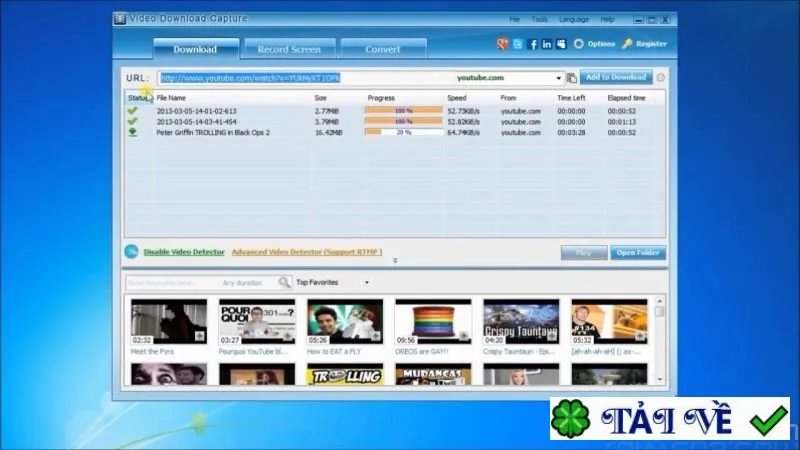
Task: Select the Peter Griffin download progress bar
Action: pos(404,132)
